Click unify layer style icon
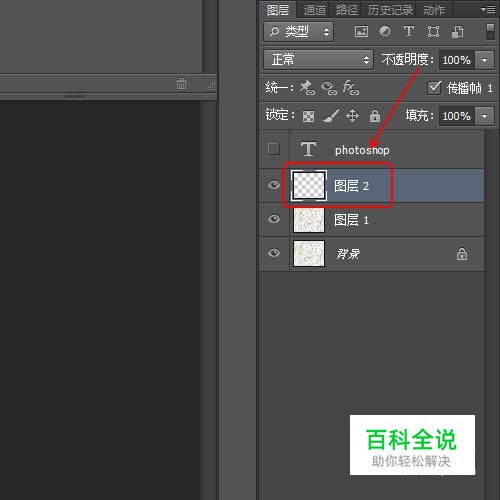This screenshot has height=500, width=500. point(350,88)
